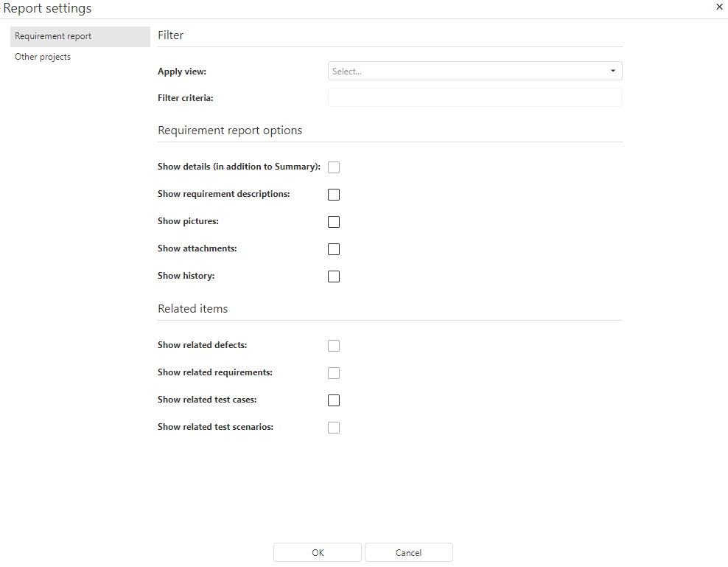Open the Apply view dropdown arrow
728x567 pixels.
pyautogui.click(x=612, y=72)
